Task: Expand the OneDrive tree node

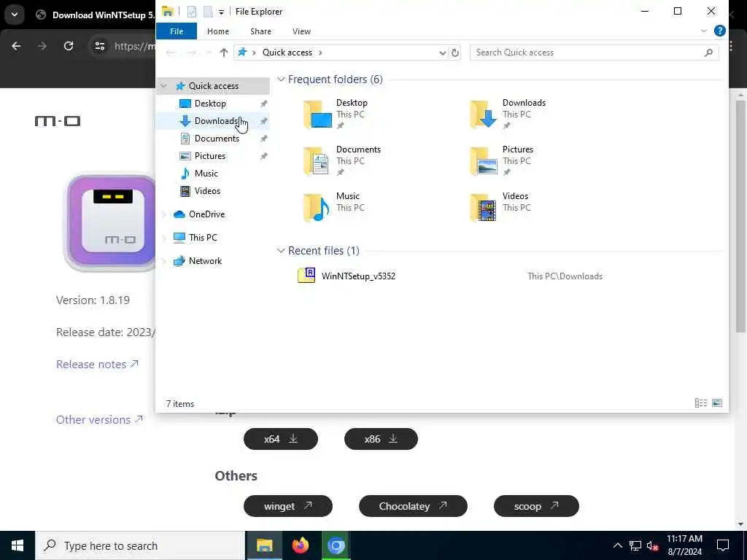Action: tap(164, 214)
